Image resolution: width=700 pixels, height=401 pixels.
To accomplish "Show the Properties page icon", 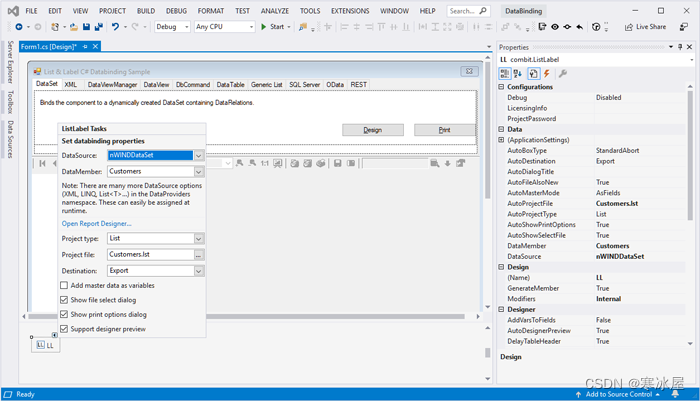I will click(x=533, y=74).
